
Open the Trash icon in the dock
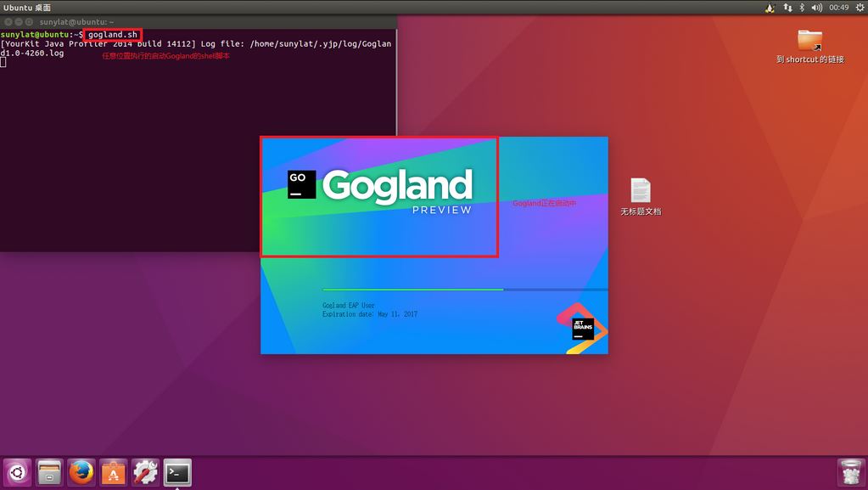(x=851, y=473)
